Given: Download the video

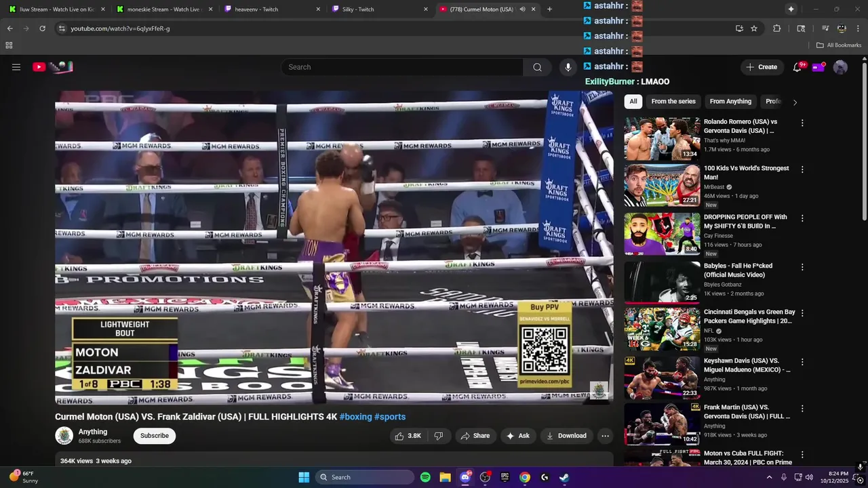Looking at the screenshot, I should coord(566,436).
